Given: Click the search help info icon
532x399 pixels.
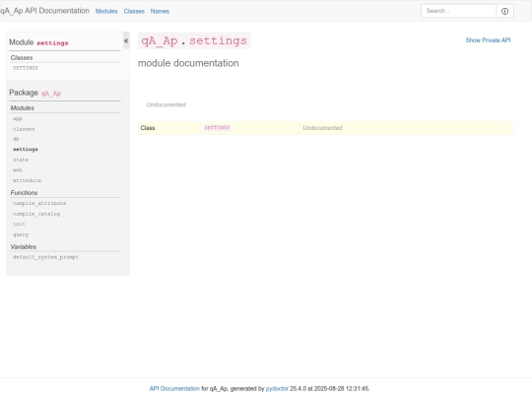Looking at the screenshot, I should tap(504, 11).
